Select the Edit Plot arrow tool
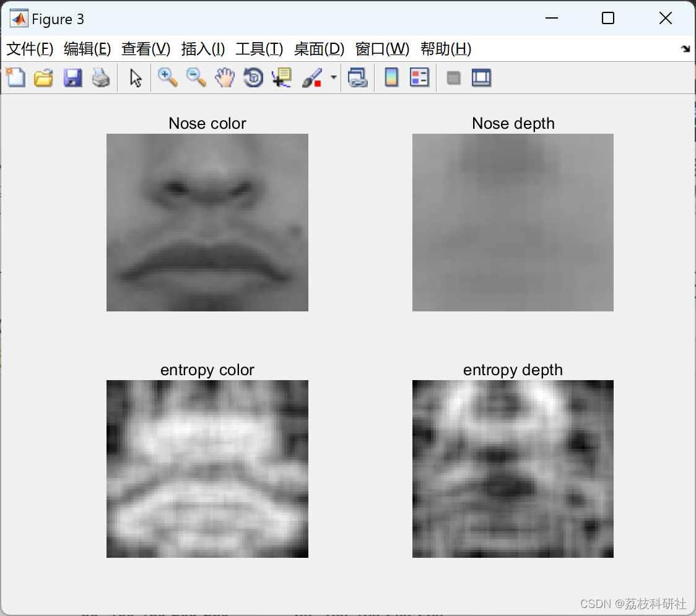The height and width of the screenshot is (616, 696). tap(136, 77)
